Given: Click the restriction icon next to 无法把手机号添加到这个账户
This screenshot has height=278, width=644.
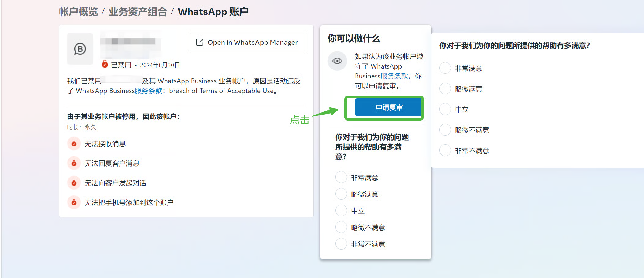Looking at the screenshot, I should pos(74,202).
